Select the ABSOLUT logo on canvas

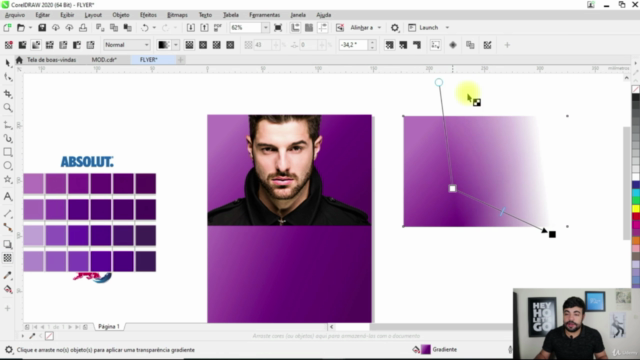tap(87, 162)
